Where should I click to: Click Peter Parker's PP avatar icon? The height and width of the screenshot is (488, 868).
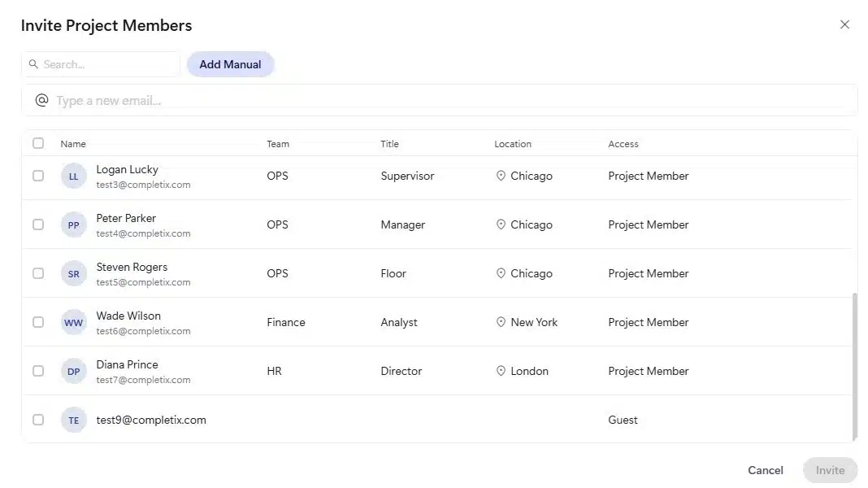(73, 224)
